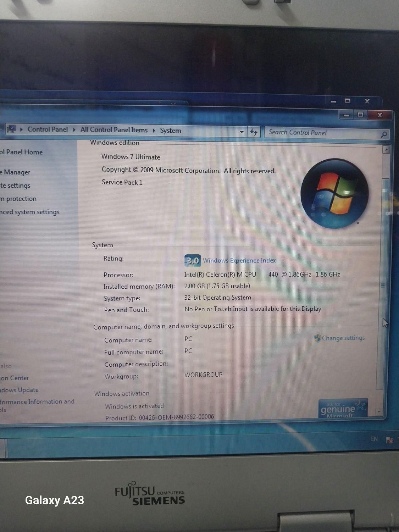The width and height of the screenshot is (399, 532).
Task: Click the 'Copyright © 2009 Microsoft Corporation' line
Action: [189, 170]
